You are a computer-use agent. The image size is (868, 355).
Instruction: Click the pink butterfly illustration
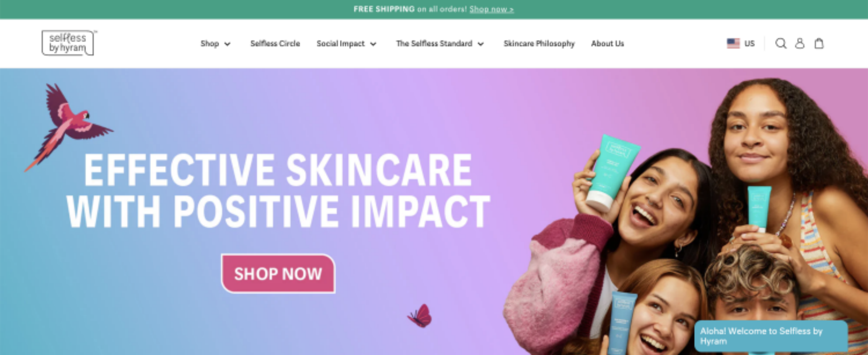pos(420,315)
